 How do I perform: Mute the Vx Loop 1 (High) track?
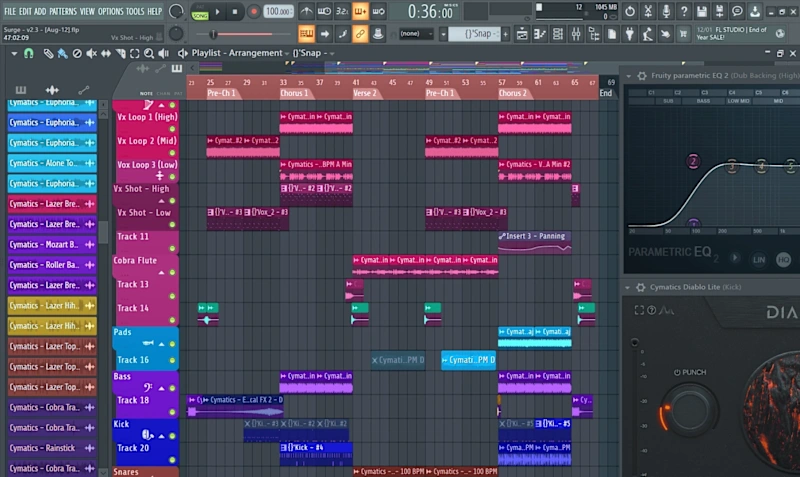click(172, 129)
